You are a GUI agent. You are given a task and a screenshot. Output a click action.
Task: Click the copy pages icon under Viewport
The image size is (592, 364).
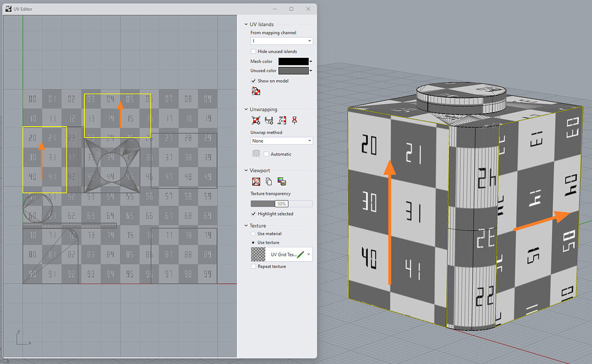point(269,180)
